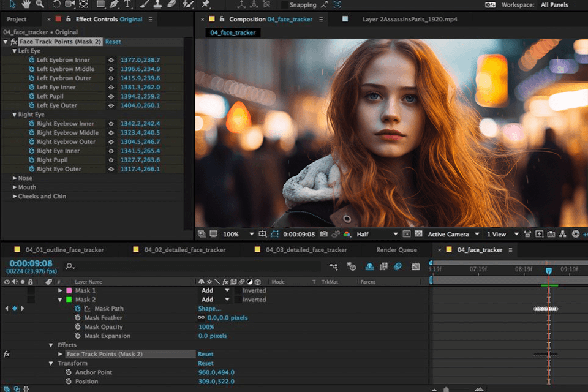Click the Shape... link for Mask Path

tap(209, 309)
